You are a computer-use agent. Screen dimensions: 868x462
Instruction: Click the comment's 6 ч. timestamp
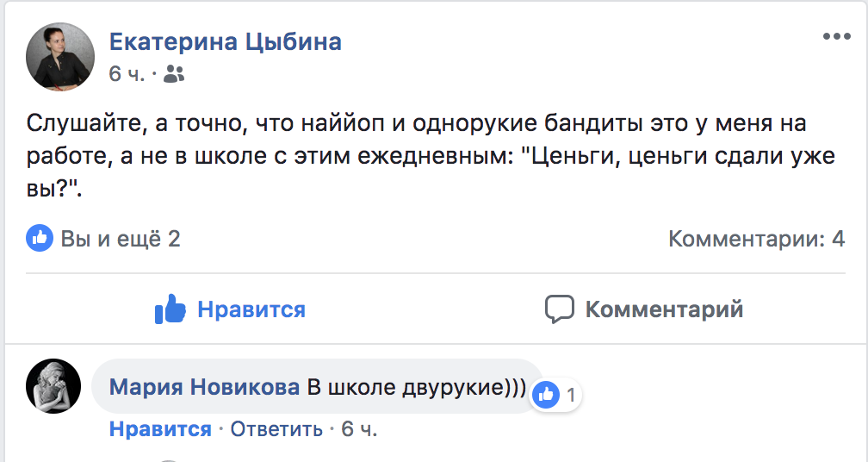pos(359,429)
